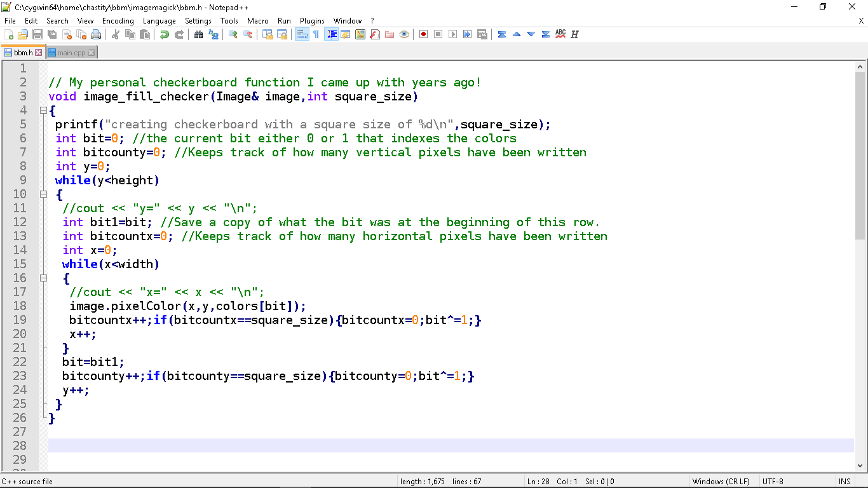This screenshot has width=868, height=488.
Task: Open the Encoding menu
Action: pyautogui.click(x=118, y=21)
